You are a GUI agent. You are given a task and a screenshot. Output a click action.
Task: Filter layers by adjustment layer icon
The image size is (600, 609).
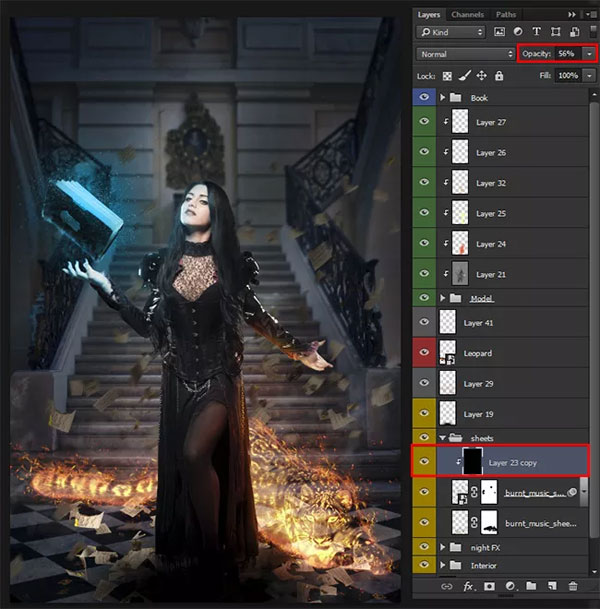click(x=518, y=32)
